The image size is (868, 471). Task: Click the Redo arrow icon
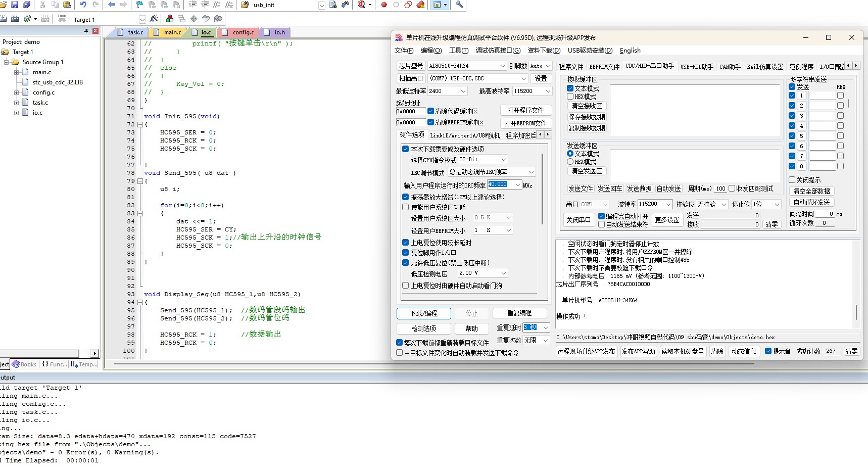(x=95, y=5)
